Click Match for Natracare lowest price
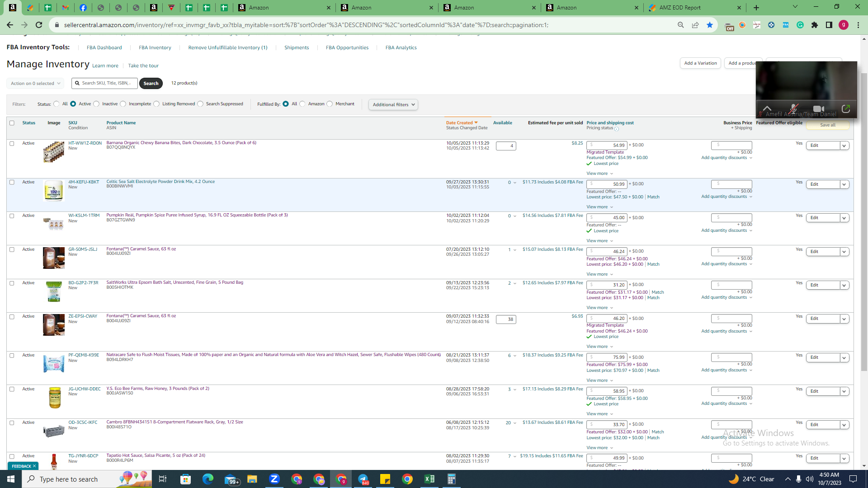868x488 pixels. [x=653, y=371]
